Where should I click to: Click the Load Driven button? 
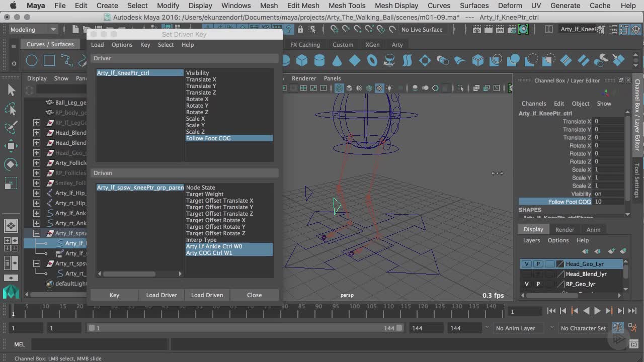[207, 295]
